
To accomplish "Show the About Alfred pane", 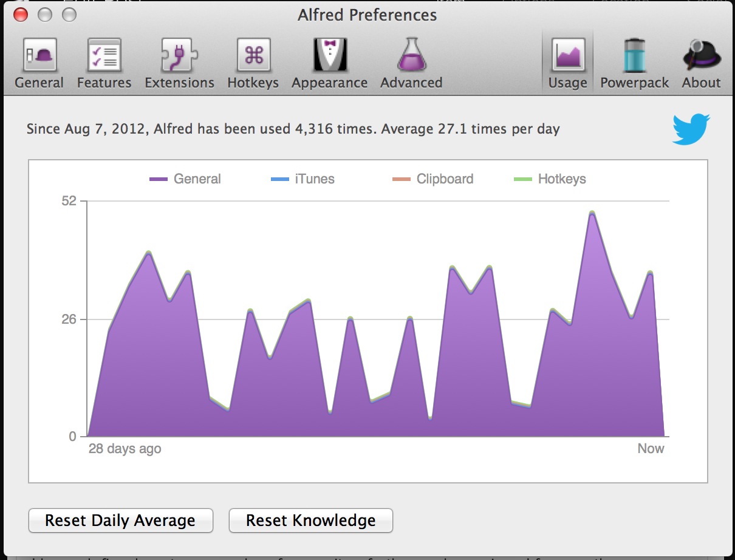I will point(701,64).
